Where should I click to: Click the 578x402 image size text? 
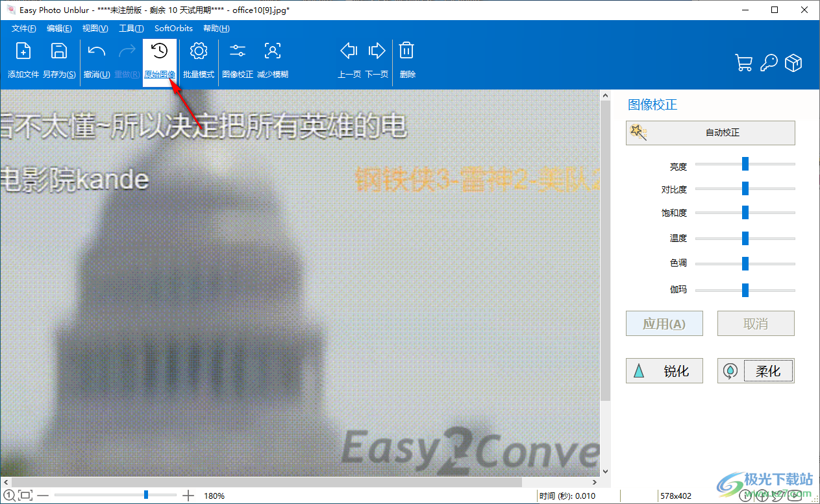(675, 496)
